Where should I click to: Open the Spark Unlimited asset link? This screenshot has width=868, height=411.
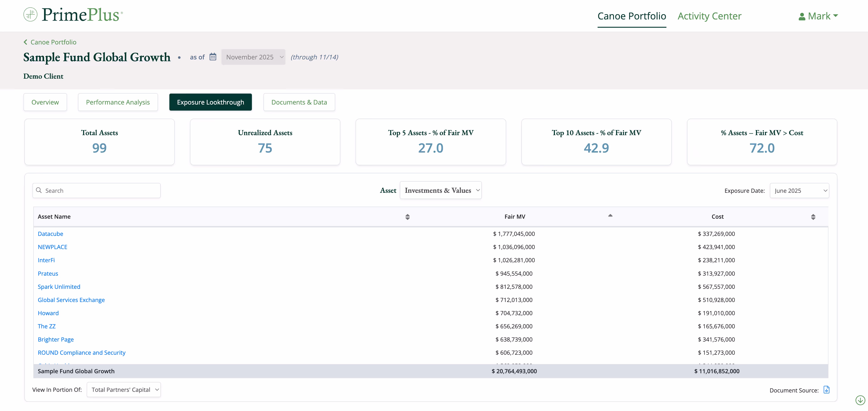point(59,287)
